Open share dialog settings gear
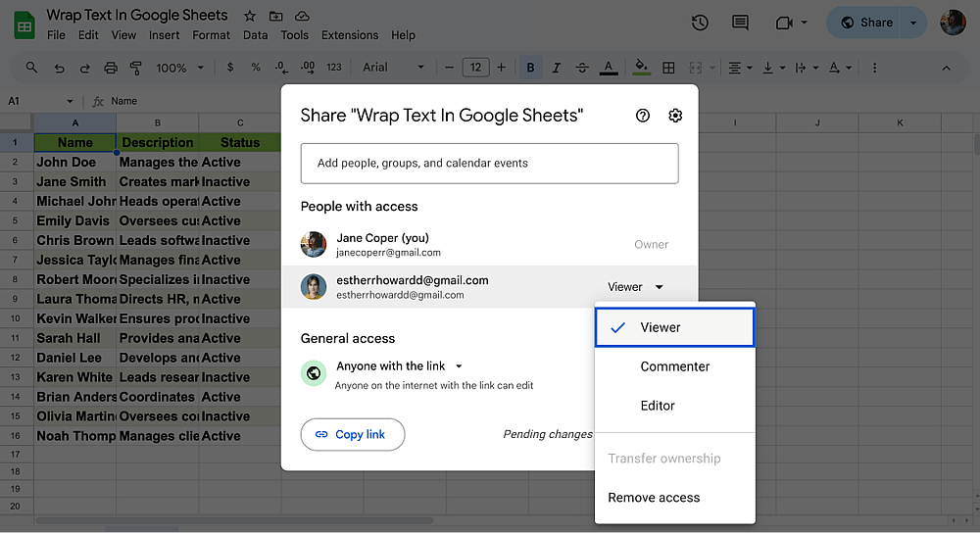980x533 pixels. (675, 116)
